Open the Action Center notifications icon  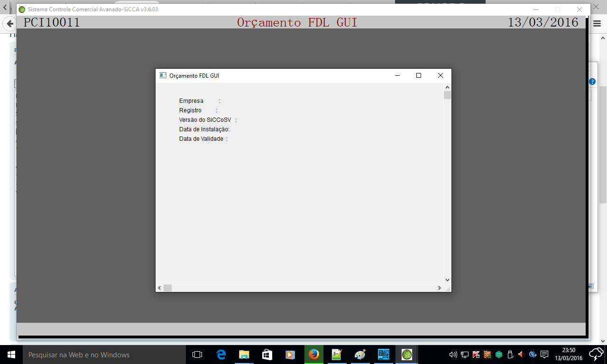click(x=544, y=355)
